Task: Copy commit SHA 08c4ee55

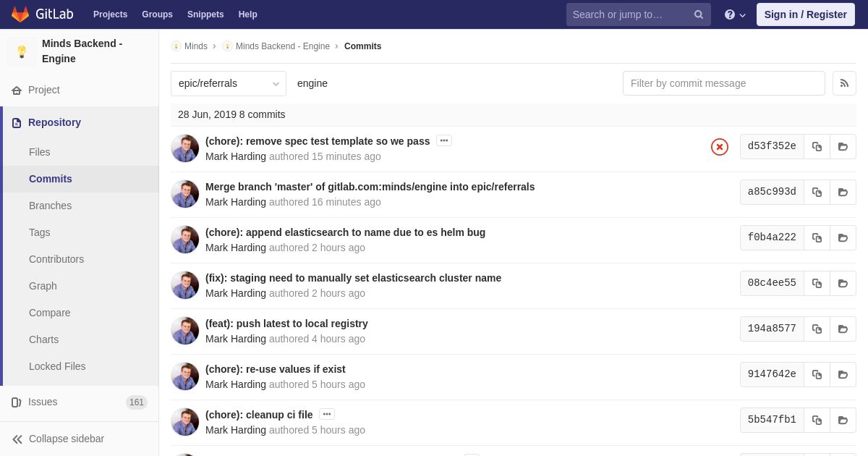Action: pos(817,283)
